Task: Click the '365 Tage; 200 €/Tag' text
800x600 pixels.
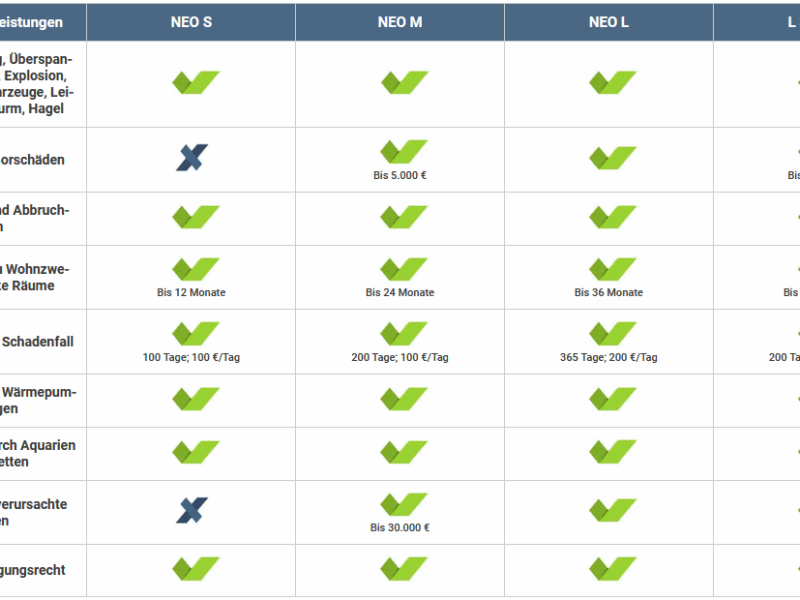Action: tap(609, 357)
